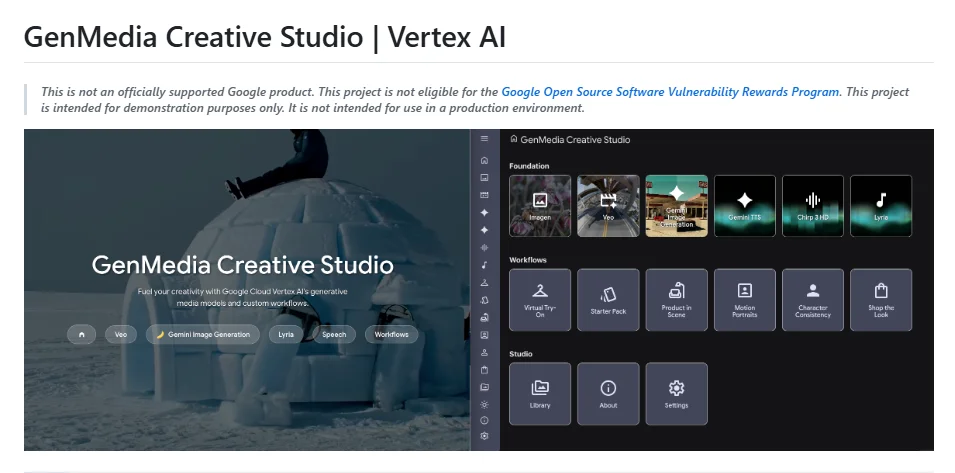Click the small home icon beside the GenMedia Creative Studio header
Image resolution: width=955 pixels, height=473 pixels.
pos(513,139)
